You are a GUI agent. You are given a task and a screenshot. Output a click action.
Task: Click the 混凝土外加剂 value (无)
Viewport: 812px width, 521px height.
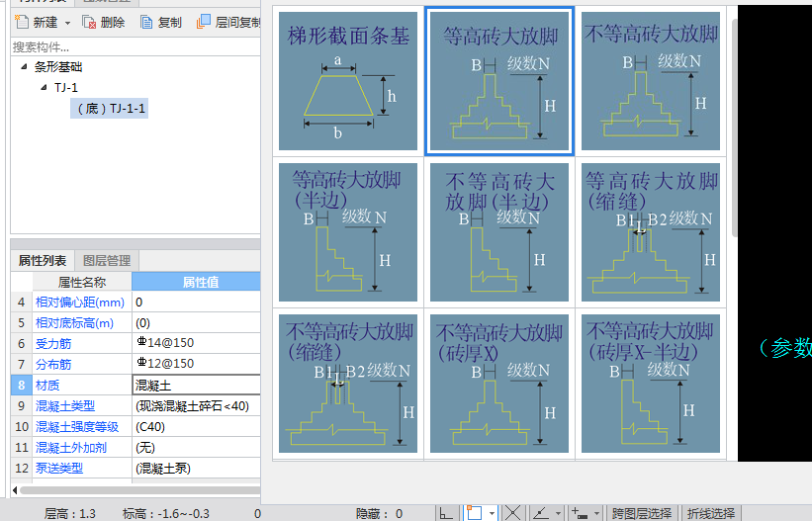point(196,447)
